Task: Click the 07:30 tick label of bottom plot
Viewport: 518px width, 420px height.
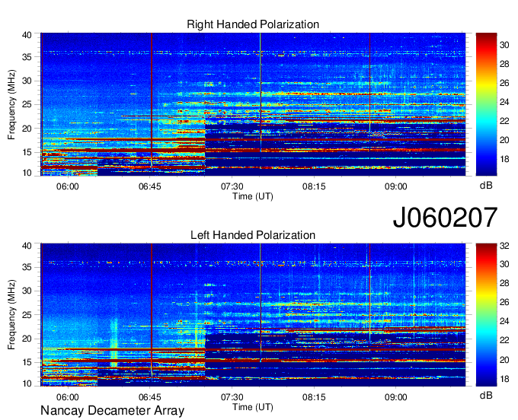Action: click(x=232, y=397)
